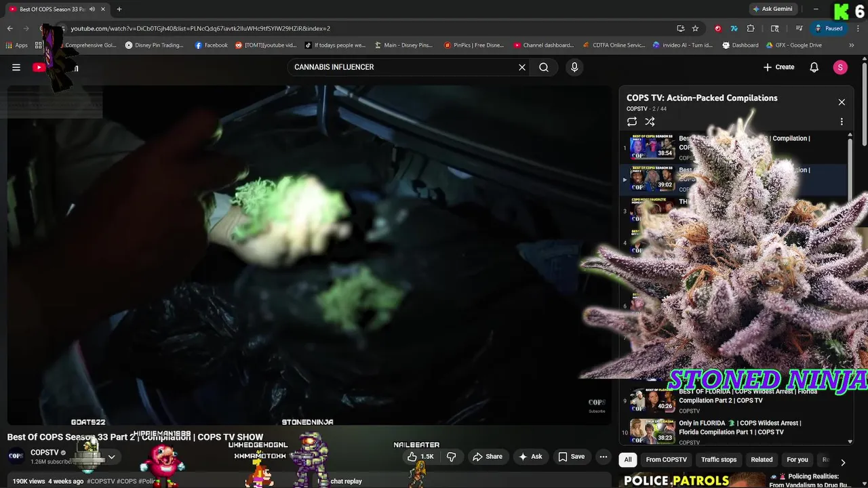Image resolution: width=868 pixels, height=488 pixels.
Task: Toggle shuffle playlist
Action: [650, 122]
